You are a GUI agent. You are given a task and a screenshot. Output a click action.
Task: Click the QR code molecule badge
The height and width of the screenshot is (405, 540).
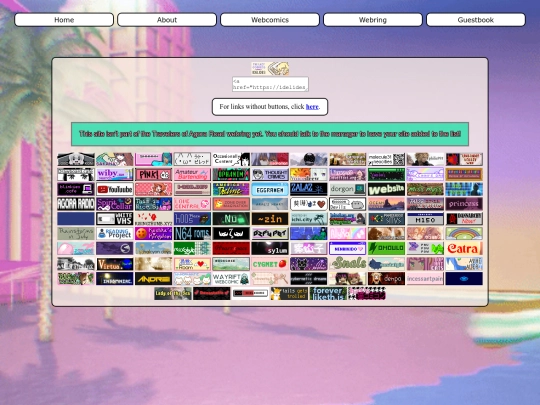pyautogui.click(x=386, y=159)
